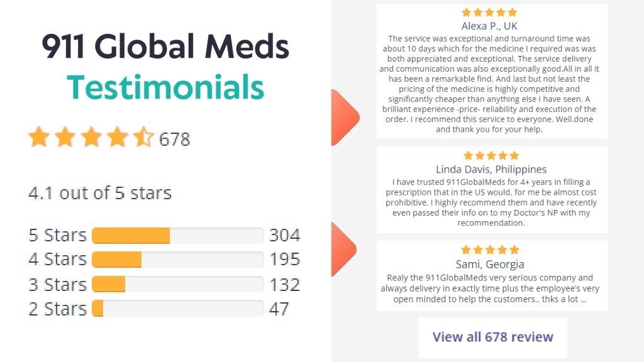Viewport: 644px width, 362px height.
Task: Open View all 678 review link
Action: pyautogui.click(x=492, y=337)
